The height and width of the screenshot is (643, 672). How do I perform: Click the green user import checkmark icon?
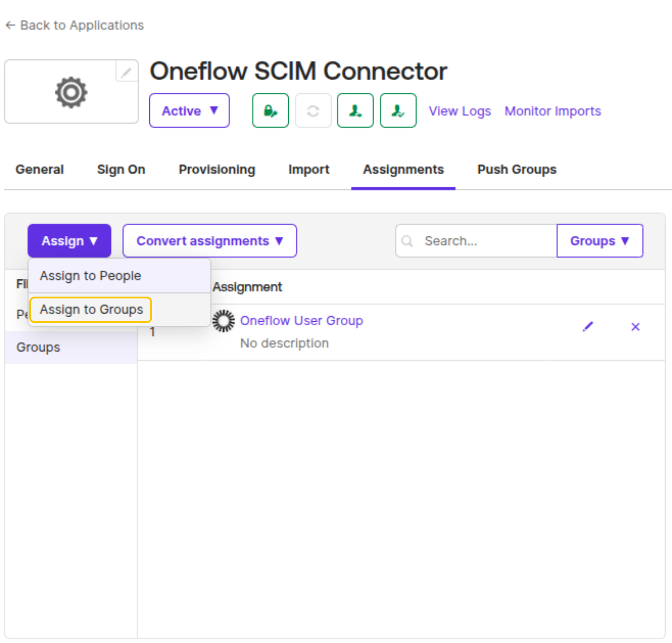pos(398,111)
